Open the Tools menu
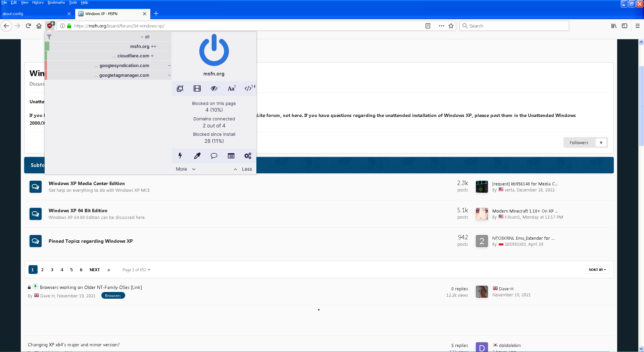The width and height of the screenshot is (644, 352). [73, 2]
